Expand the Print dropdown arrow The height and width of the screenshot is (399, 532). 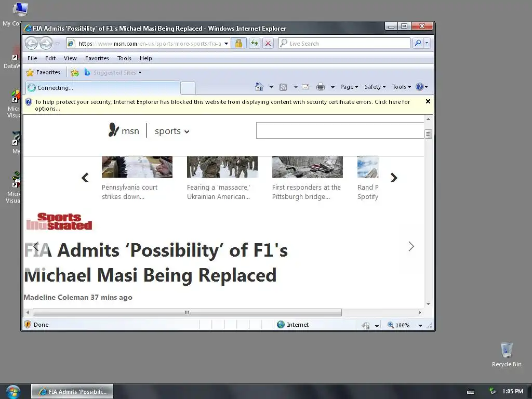coord(332,87)
